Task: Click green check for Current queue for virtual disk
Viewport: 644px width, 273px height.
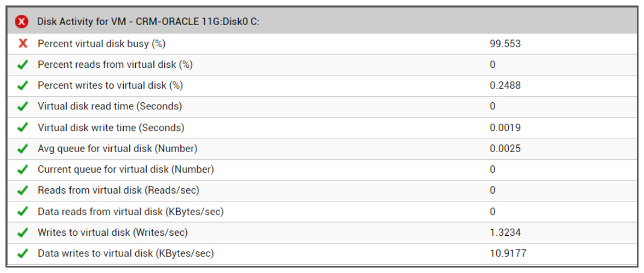Action: point(23,170)
